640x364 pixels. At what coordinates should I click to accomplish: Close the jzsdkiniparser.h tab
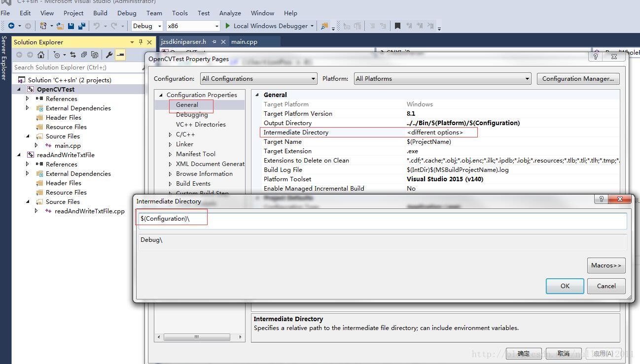point(223,42)
